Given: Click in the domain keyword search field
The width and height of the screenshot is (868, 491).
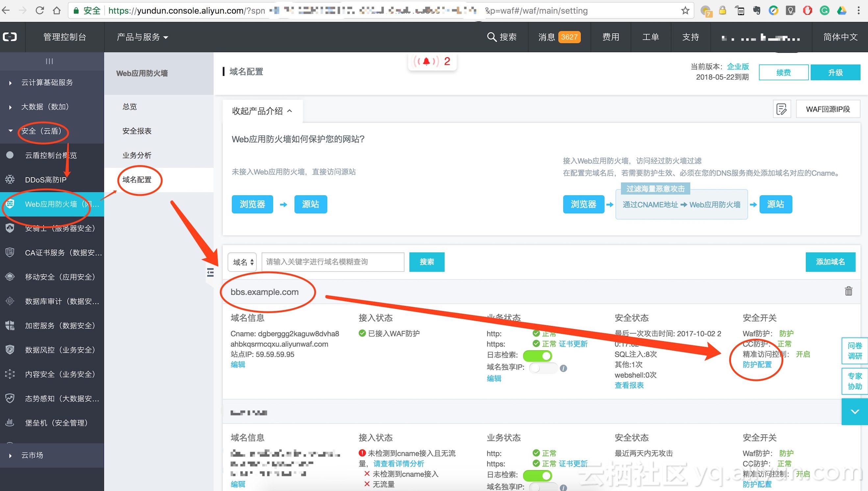Looking at the screenshot, I should pyautogui.click(x=333, y=262).
